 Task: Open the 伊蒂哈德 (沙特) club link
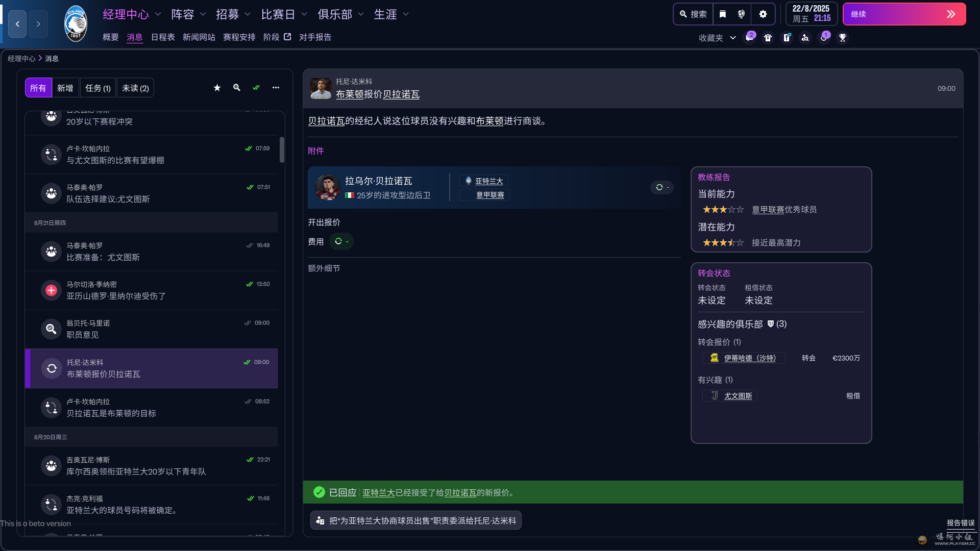749,358
